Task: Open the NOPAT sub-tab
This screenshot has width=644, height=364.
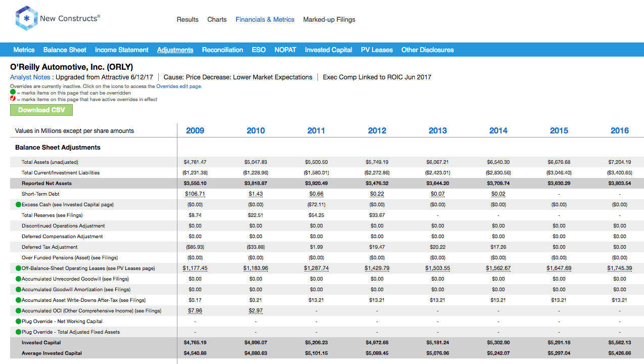Action: [x=286, y=50]
